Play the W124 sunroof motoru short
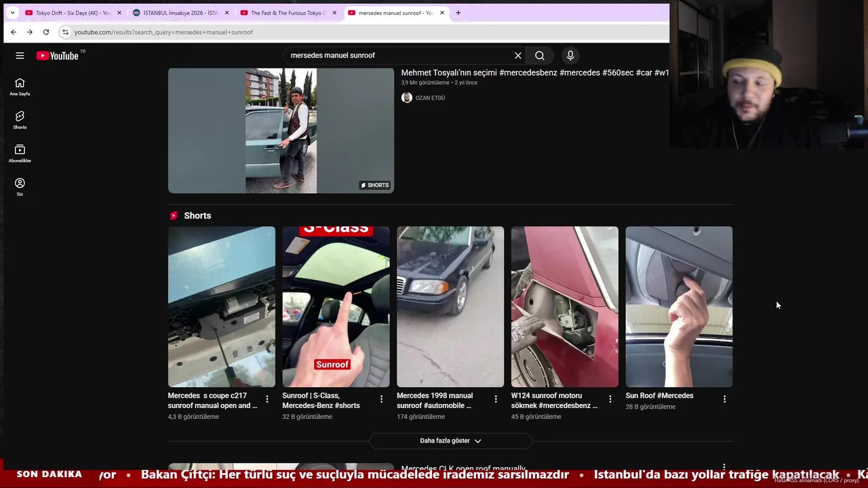The image size is (868, 488). pyautogui.click(x=565, y=306)
